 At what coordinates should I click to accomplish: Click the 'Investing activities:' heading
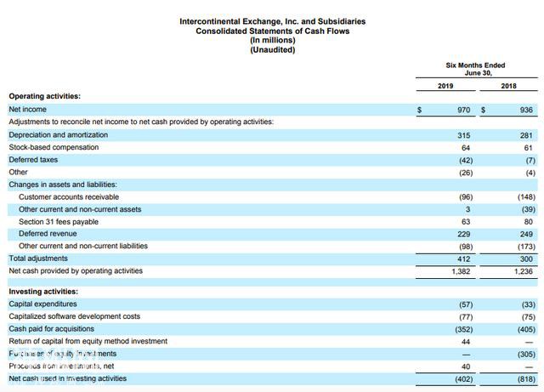(x=43, y=292)
